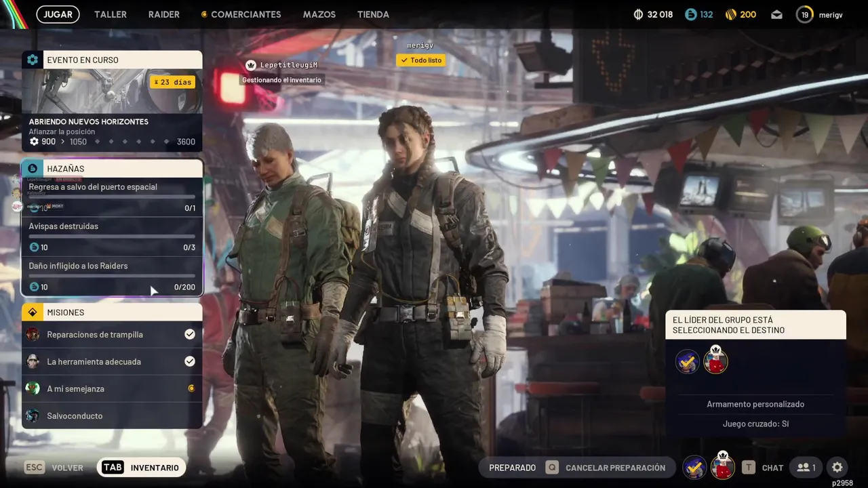Click the blue token icon beside 132
Viewport: 868px width, 488px height.
click(x=690, y=14)
